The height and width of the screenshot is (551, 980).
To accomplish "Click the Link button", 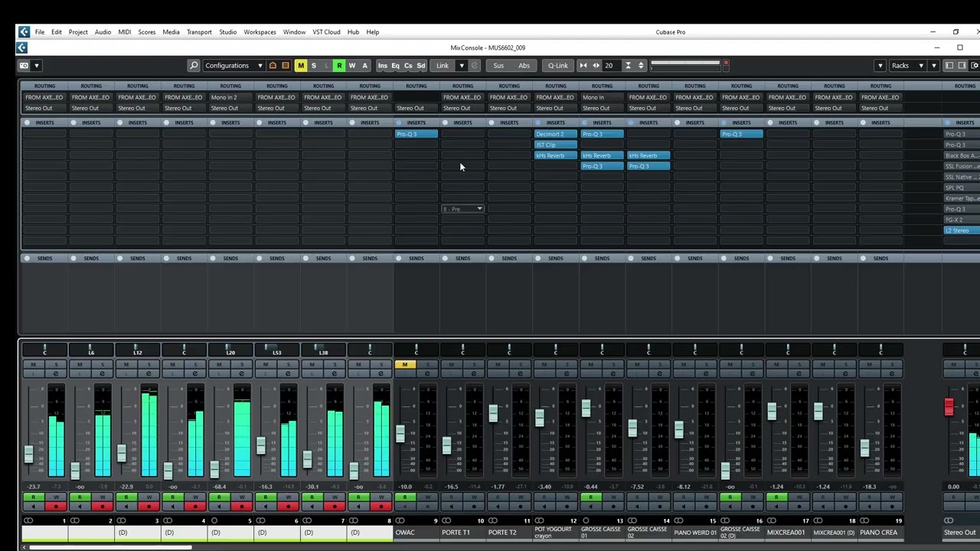I will pyautogui.click(x=443, y=66).
